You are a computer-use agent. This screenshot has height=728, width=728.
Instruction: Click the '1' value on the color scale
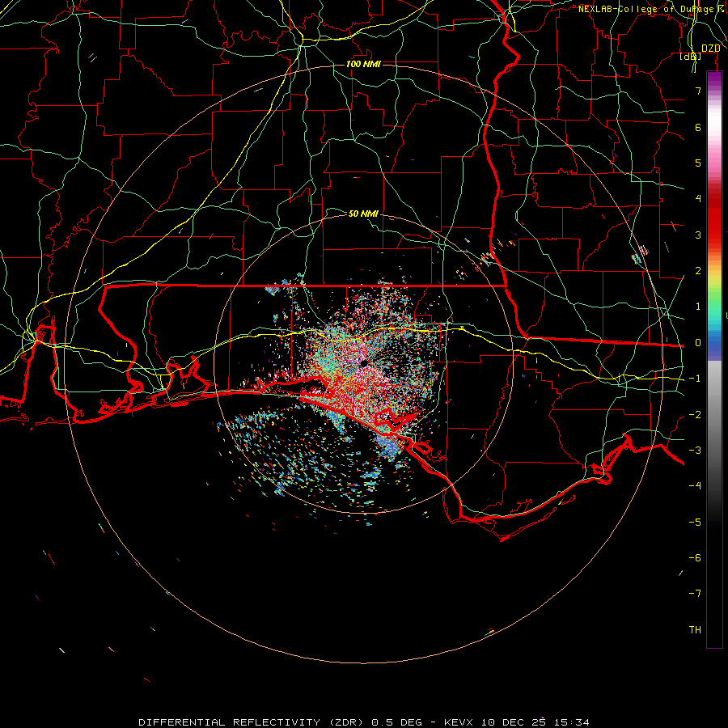point(698,307)
